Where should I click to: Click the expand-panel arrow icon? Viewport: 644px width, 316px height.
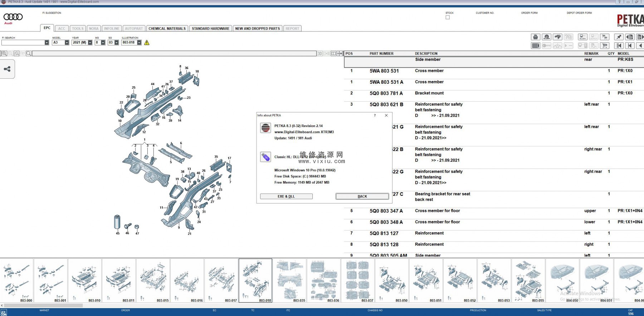(x=340, y=53)
